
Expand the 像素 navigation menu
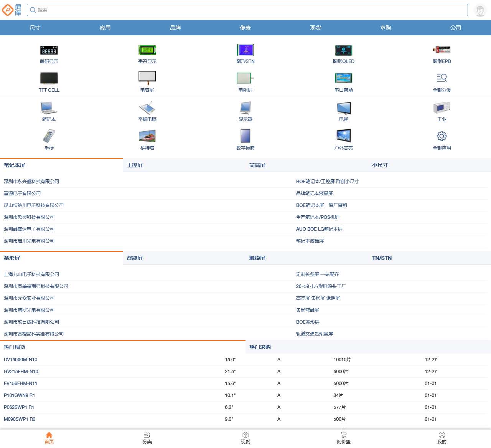click(x=245, y=28)
